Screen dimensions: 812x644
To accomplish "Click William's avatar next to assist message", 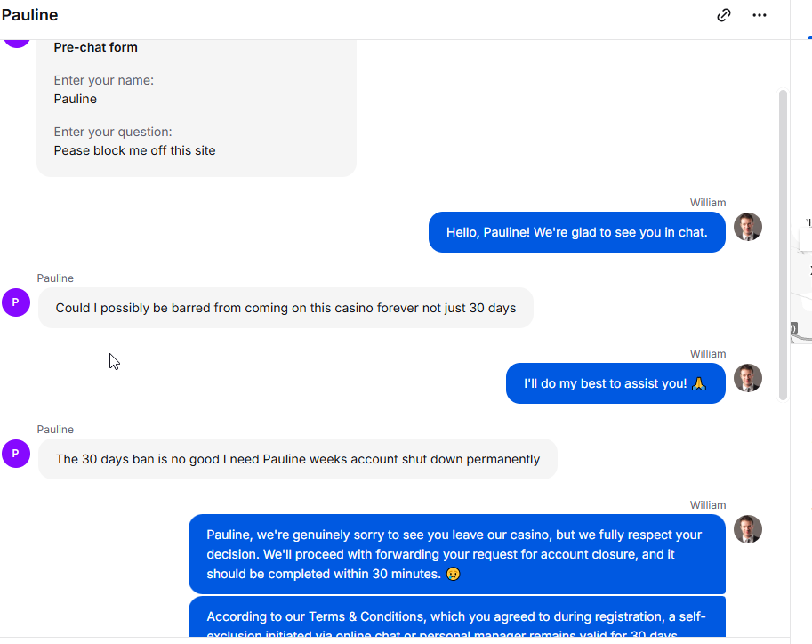I will [x=748, y=378].
